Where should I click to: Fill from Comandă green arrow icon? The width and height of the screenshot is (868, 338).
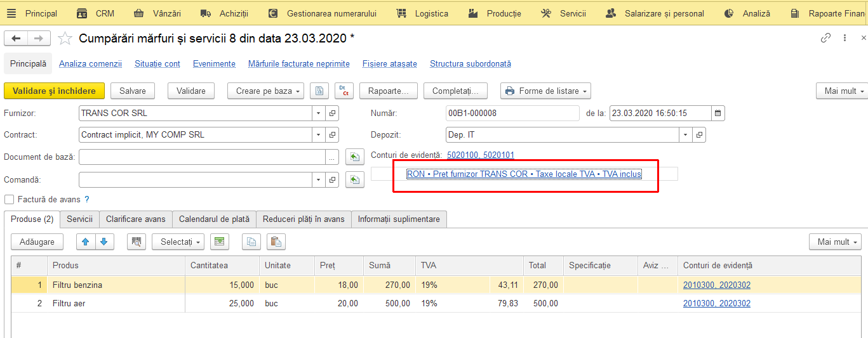click(354, 180)
